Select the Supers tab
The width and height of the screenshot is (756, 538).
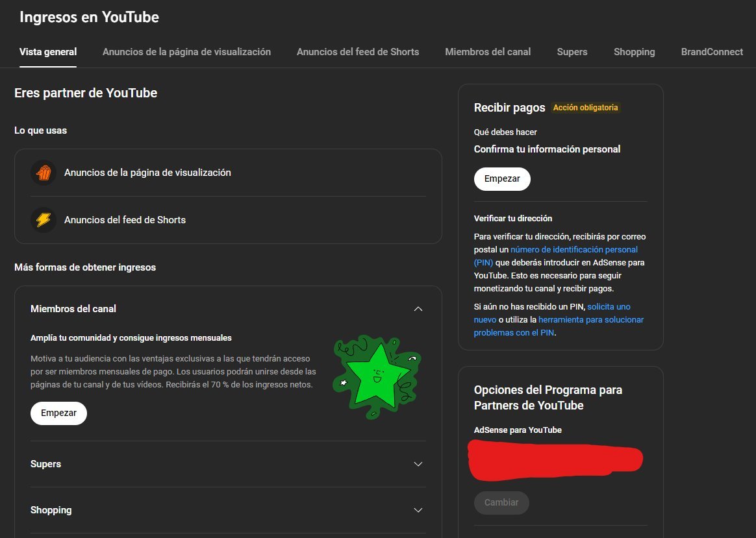point(572,52)
